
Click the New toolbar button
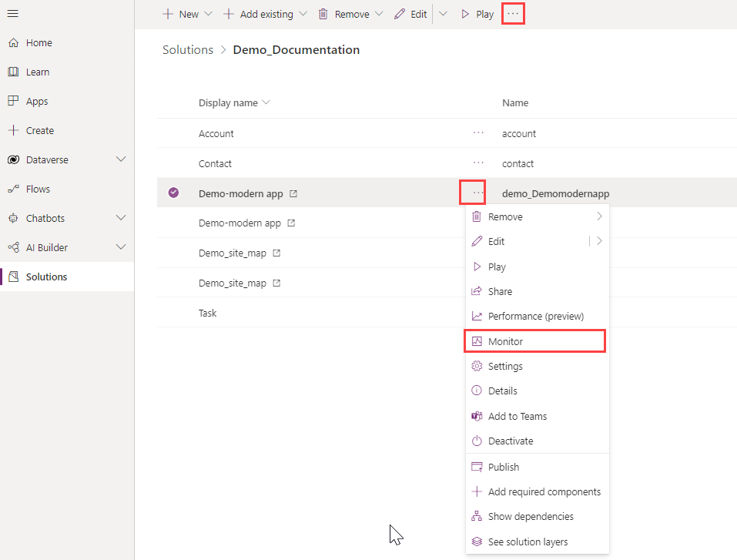click(180, 14)
